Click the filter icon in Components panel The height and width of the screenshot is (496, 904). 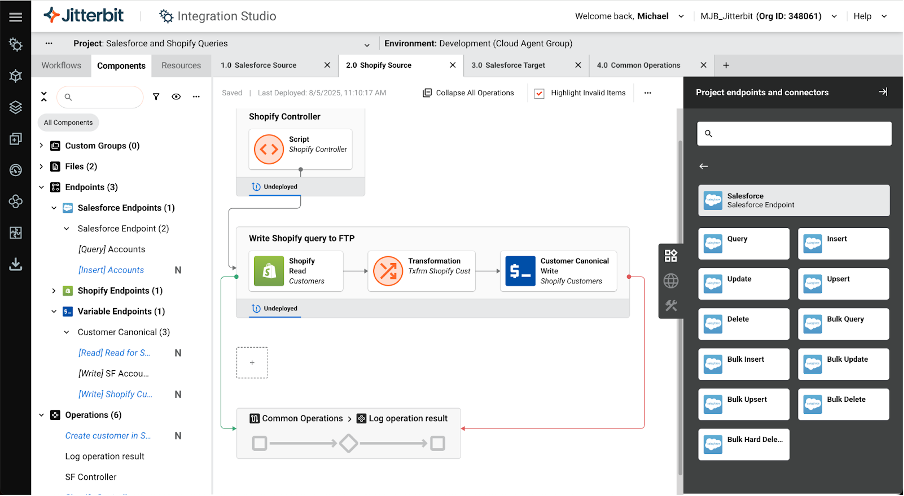(x=156, y=97)
